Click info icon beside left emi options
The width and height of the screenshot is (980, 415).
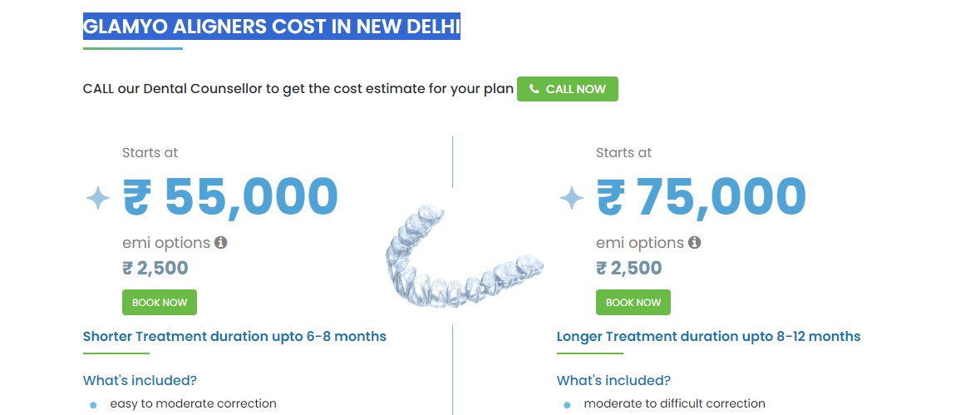(x=220, y=243)
